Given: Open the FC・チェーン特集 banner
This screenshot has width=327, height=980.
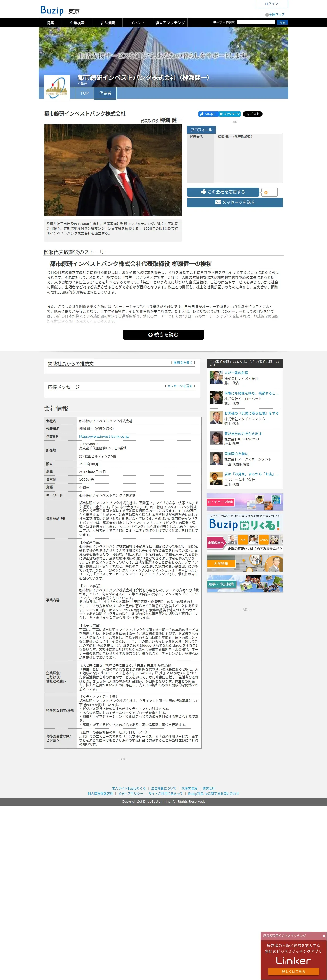Looking at the screenshot, I should tap(245, 502).
